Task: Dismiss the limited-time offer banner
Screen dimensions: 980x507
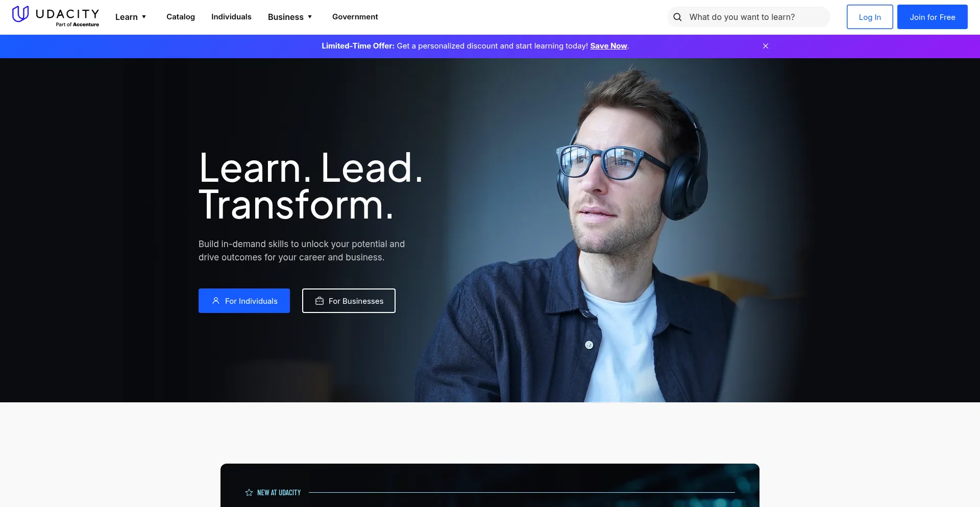Action: point(765,45)
